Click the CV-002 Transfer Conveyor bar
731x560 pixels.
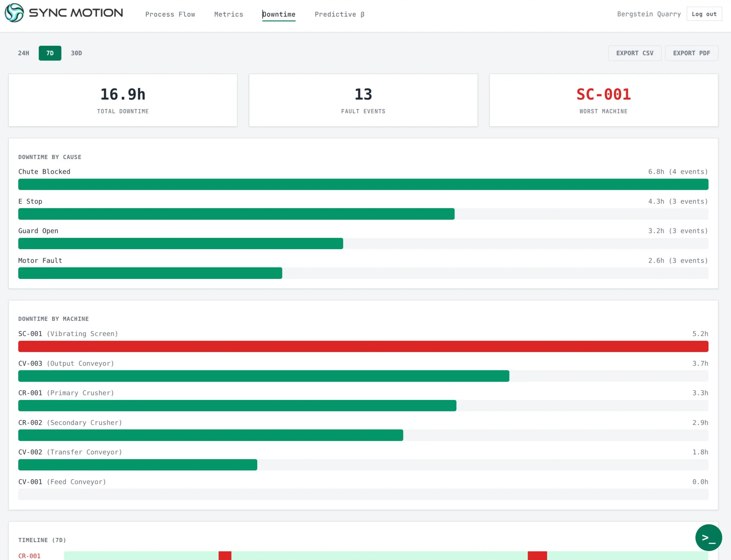click(x=138, y=465)
